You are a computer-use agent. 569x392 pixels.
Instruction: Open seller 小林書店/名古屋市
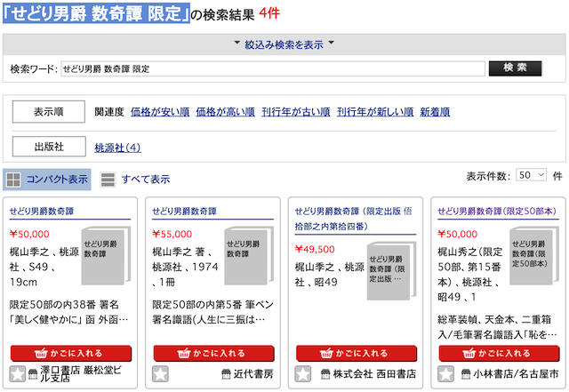516,374
